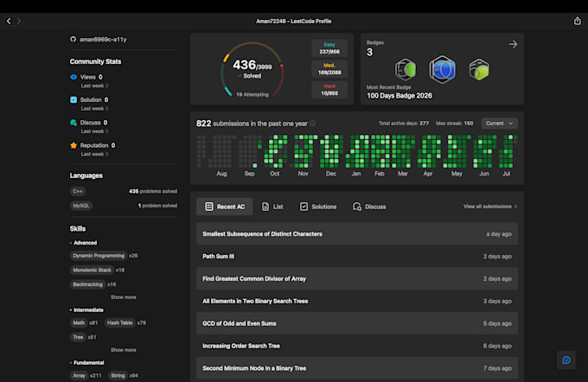Click the 436 Solved progress ring
588x382 pixels.
click(252, 69)
